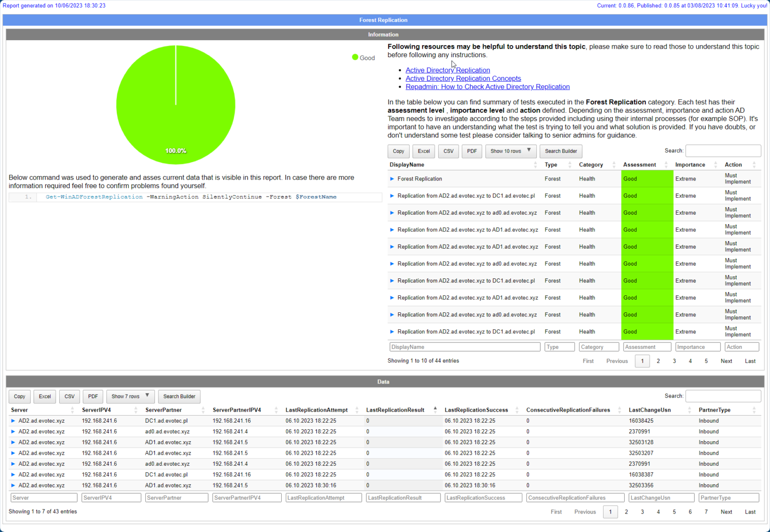Image resolution: width=770 pixels, height=532 pixels.
Task: Open the Active Directory Replication Concepts link
Action: coord(463,78)
